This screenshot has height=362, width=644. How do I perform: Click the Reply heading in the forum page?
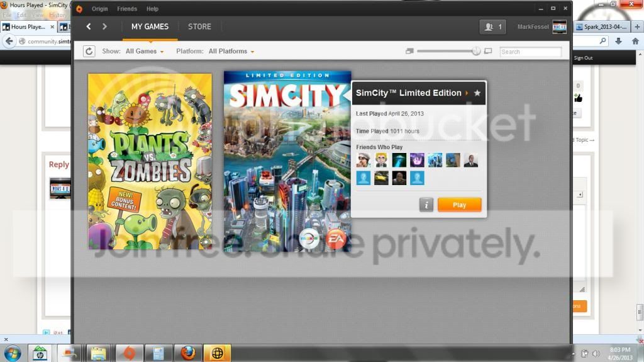coord(58,164)
